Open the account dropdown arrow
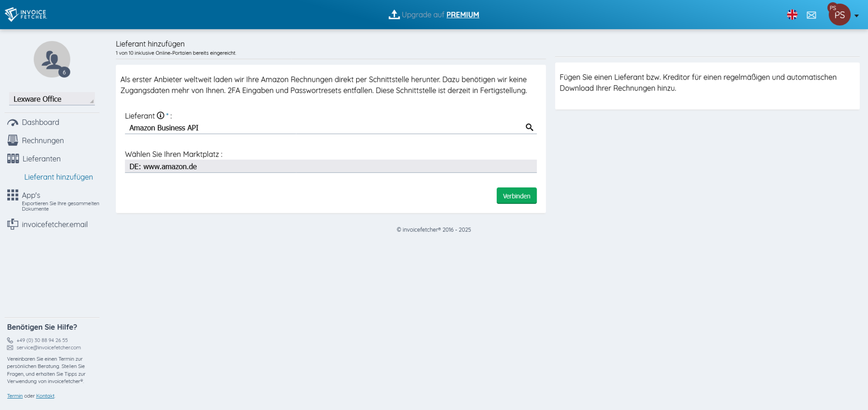Image resolution: width=868 pixels, height=410 pixels. [x=857, y=16]
